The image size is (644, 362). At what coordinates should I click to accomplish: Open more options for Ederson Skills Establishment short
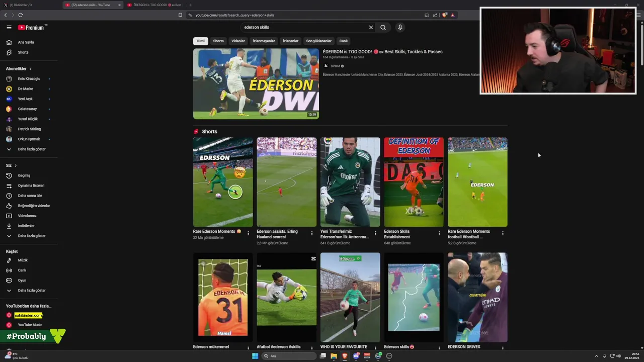tap(439, 233)
